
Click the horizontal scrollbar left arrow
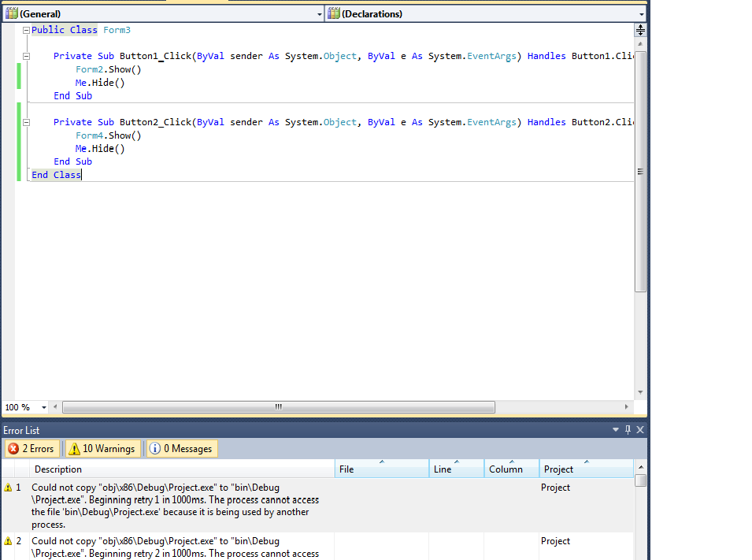tap(55, 407)
